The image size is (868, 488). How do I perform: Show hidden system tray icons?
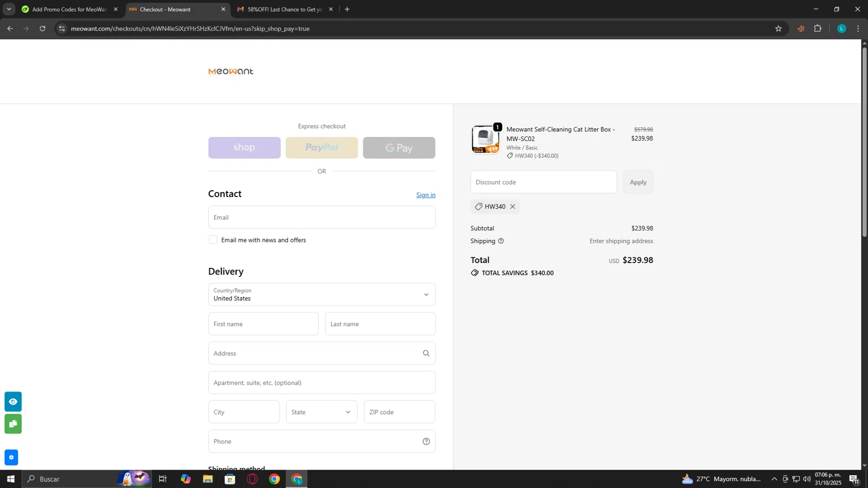774,479
